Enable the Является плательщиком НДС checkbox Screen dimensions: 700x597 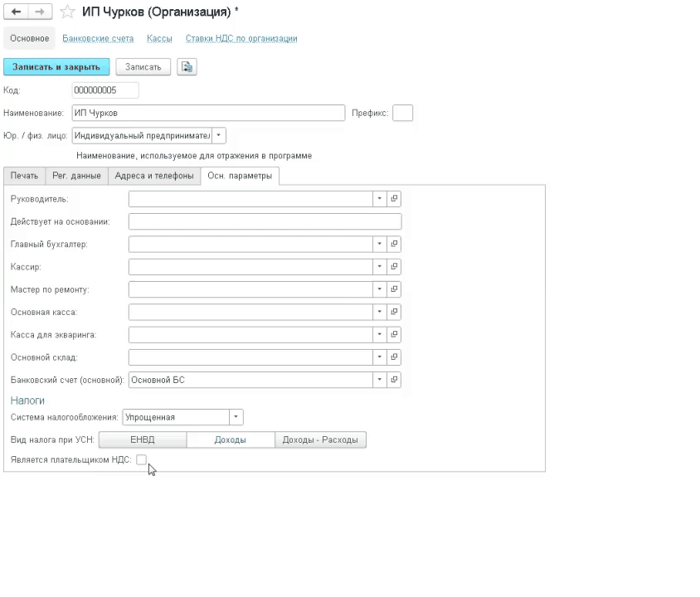[x=141, y=459]
